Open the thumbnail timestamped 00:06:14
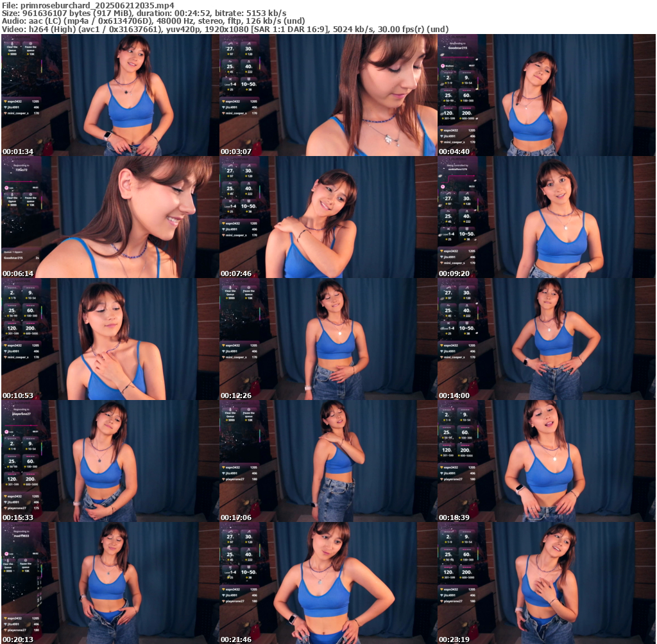 click(x=110, y=217)
